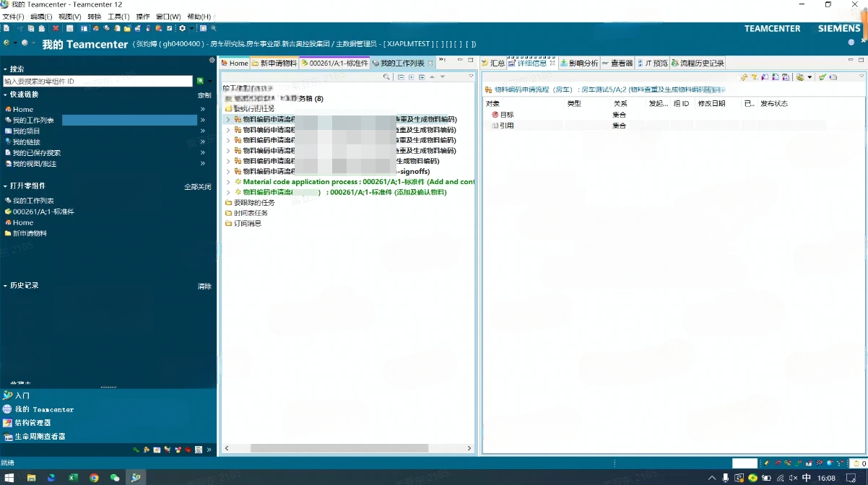868x485 pixels.
Task: Collapse the 打开零组件 section
Action: point(5,186)
